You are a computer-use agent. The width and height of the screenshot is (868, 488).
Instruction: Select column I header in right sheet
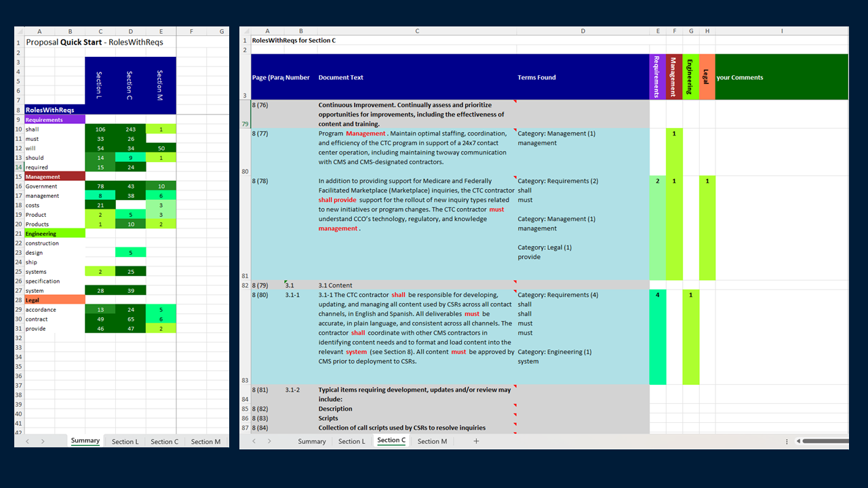pyautogui.click(x=781, y=31)
